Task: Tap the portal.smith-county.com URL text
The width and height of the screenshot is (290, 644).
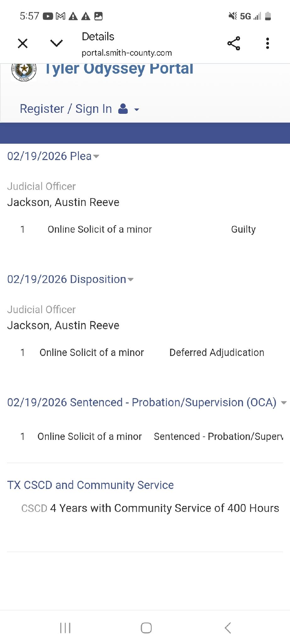Action: point(127,53)
